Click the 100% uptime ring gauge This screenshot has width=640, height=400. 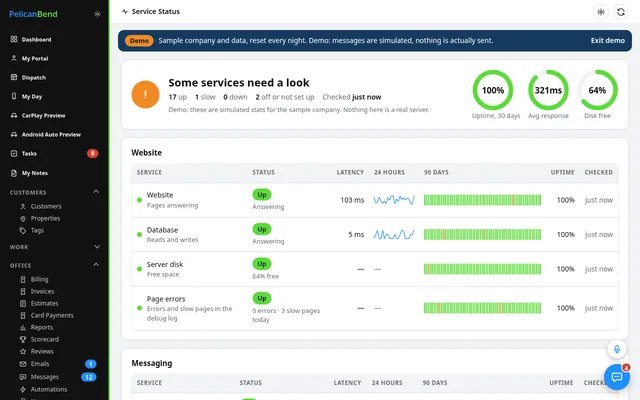[x=493, y=90]
